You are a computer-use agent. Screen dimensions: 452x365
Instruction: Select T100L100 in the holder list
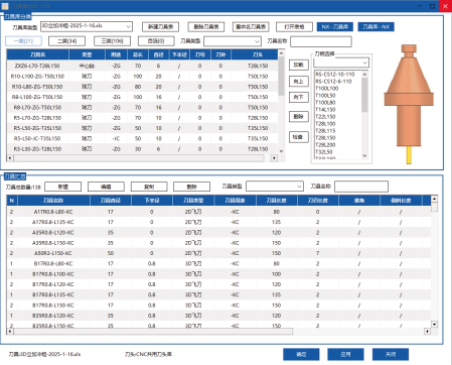[x=327, y=88]
